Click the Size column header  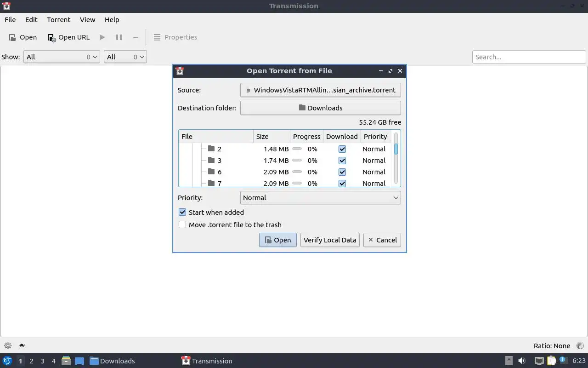[271, 137]
